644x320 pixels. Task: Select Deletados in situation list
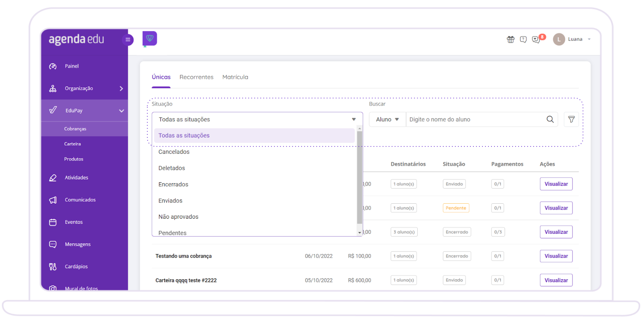(x=254, y=168)
